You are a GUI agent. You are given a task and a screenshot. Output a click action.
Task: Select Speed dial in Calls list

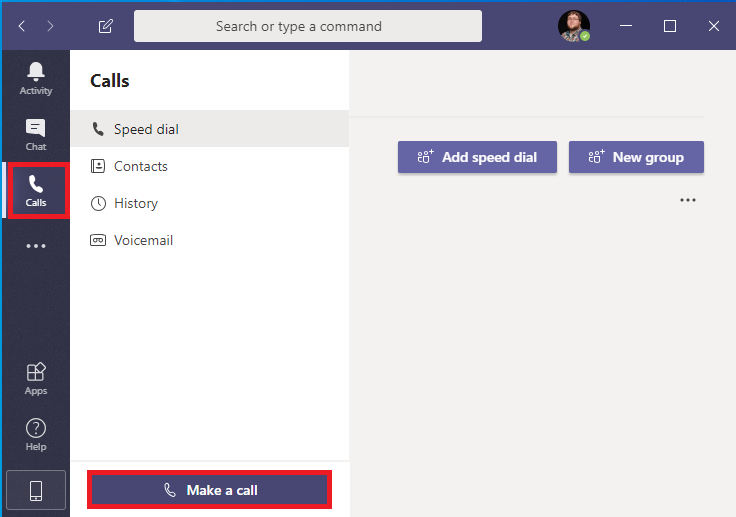[209, 129]
